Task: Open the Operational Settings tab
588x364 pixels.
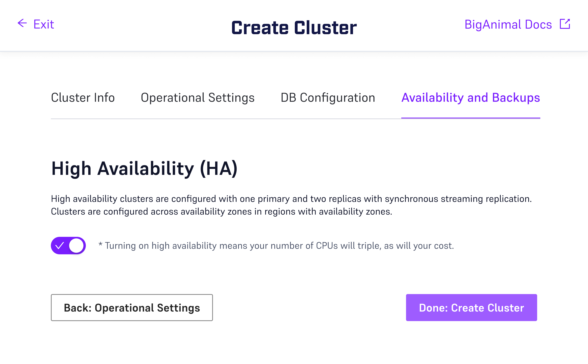Action: (197, 98)
